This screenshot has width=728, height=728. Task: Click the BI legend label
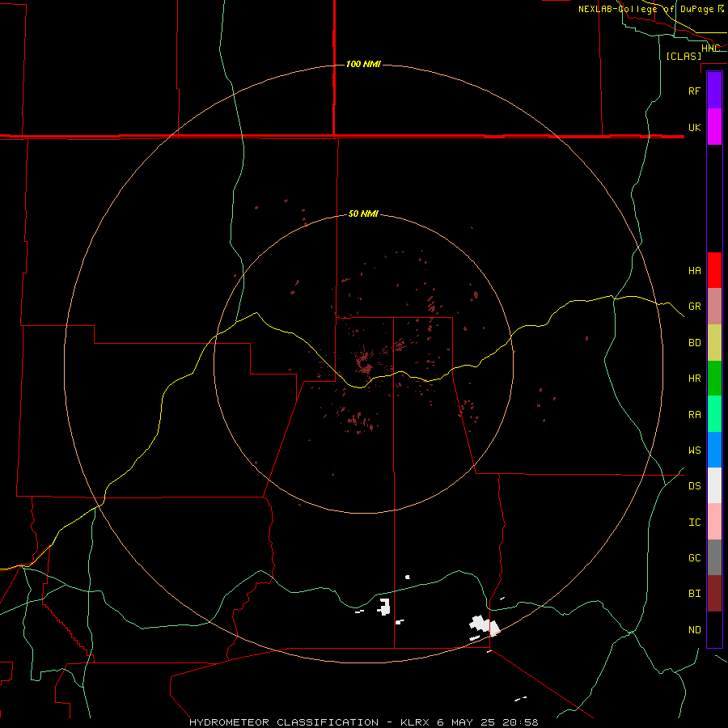click(694, 594)
